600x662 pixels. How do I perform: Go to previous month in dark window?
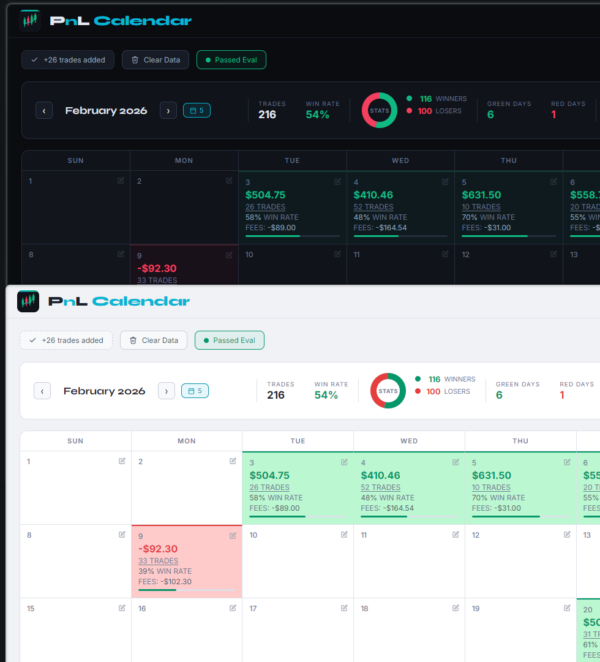point(44,111)
